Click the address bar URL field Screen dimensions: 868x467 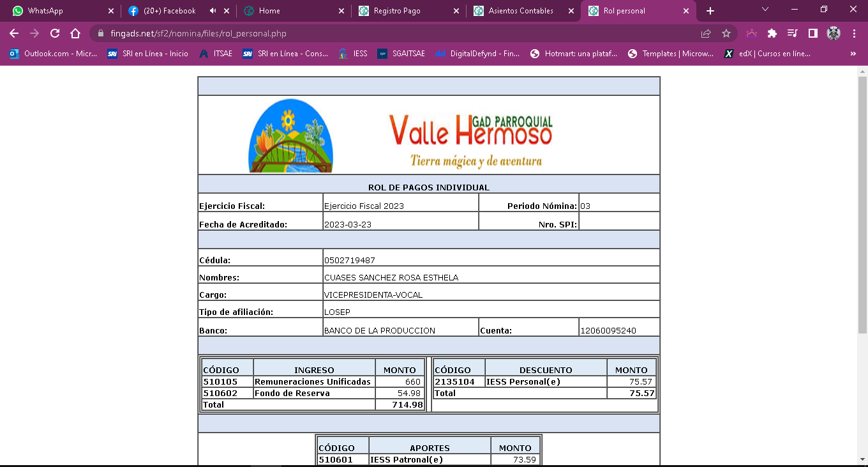[x=383, y=33]
